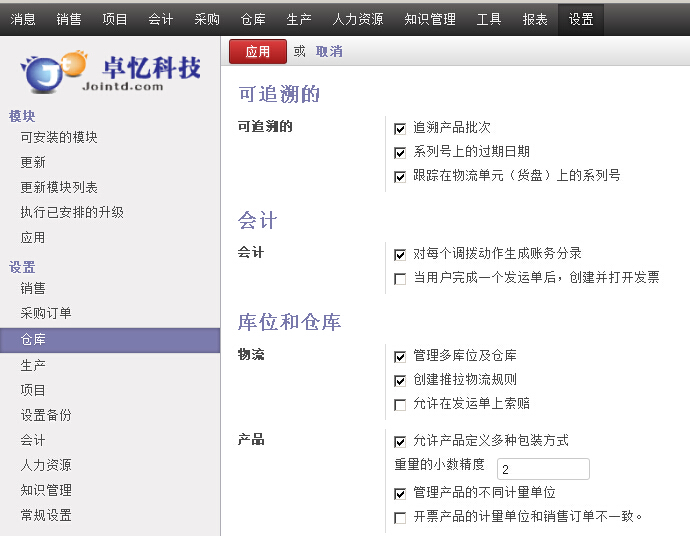Disable 管理多库位及仓库 checkbox

[400, 357]
